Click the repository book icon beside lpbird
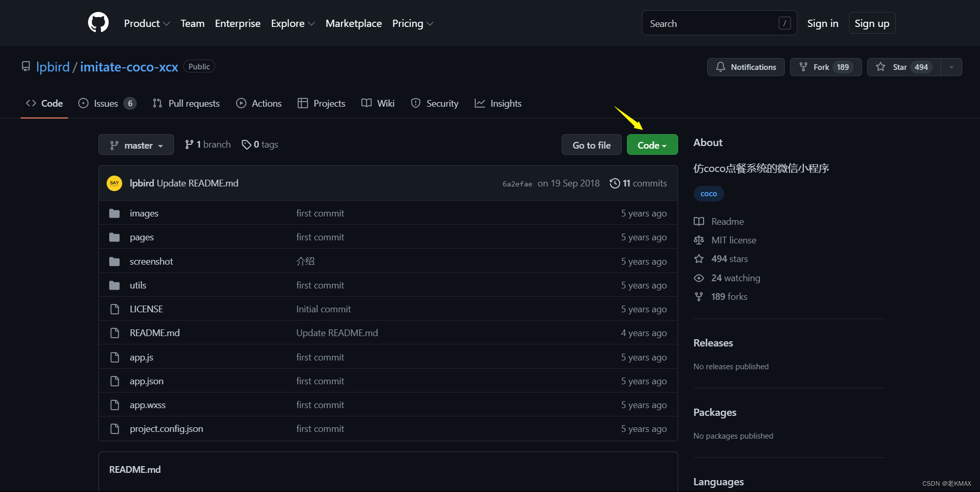The image size is (980, 492). [x=26, y=67]
